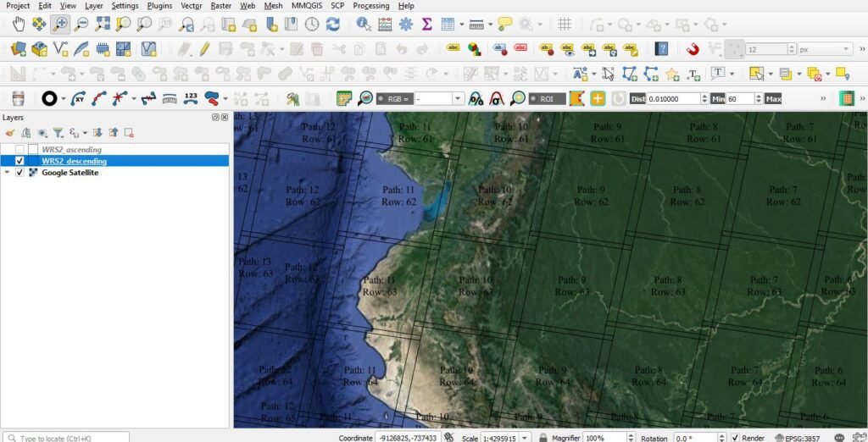
Task: Toggle snapping with the magnet icon
Action: click(693, 49)
